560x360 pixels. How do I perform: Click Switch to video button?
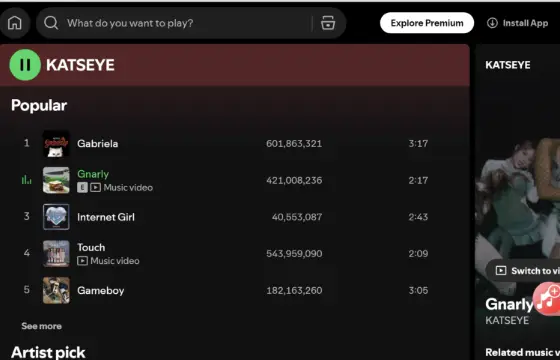[x=523, y=271]
